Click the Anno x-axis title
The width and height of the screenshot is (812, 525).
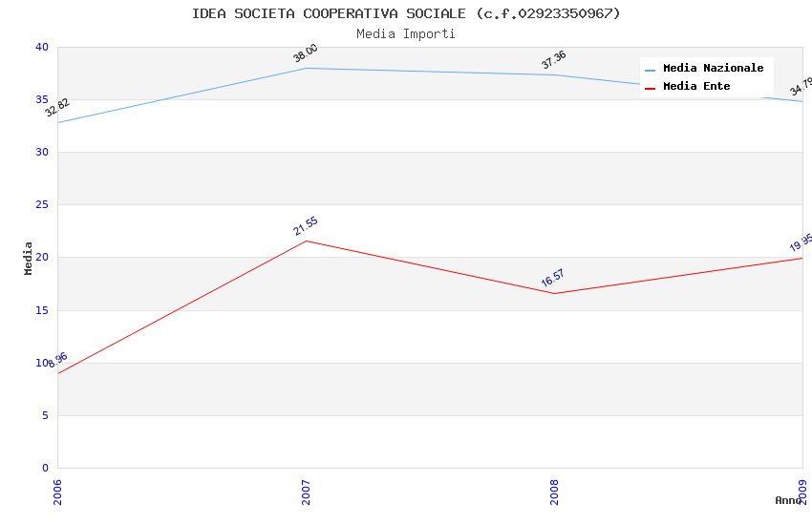788,500
